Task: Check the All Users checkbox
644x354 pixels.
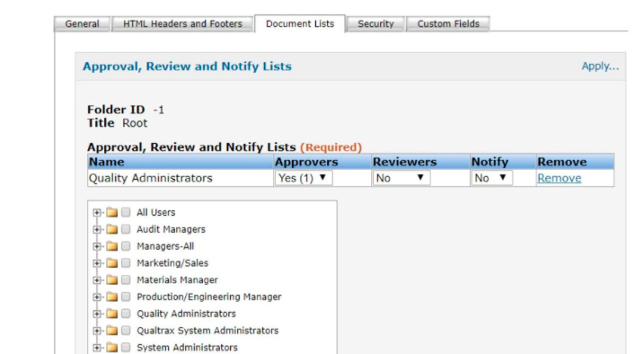Action: click(x=126, y=212)
